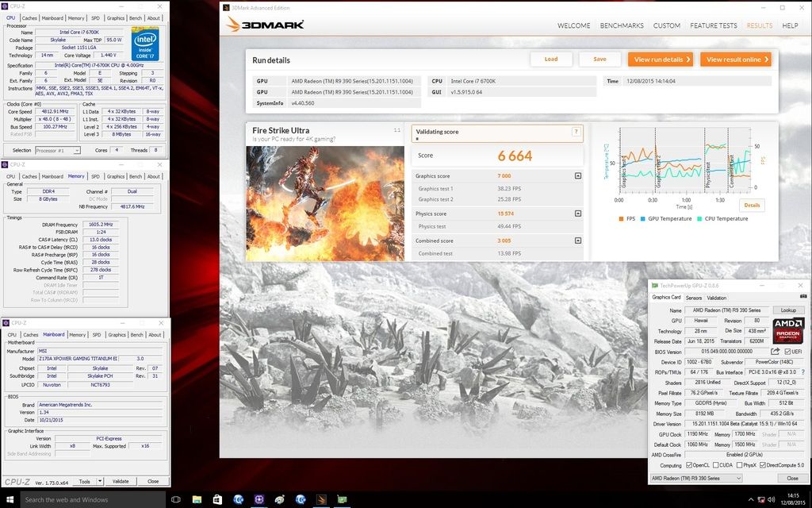Click the DRAM Frequency value 1605.2 MHz
Viewport: 812px width, 508px height.
click(101, 225)
